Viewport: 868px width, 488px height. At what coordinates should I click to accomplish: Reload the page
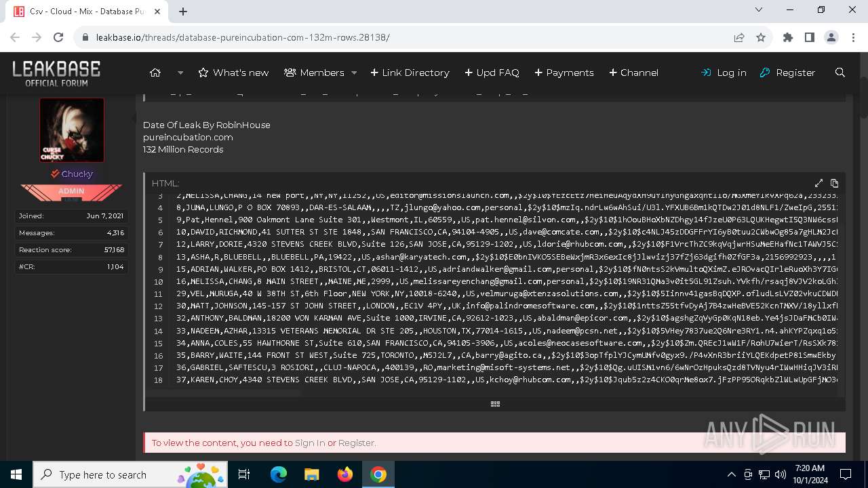[x=58, y=37]
